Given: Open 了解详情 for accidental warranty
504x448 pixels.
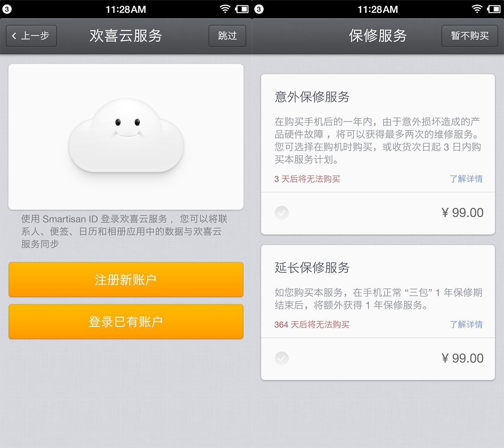Looking at the screenshot, I should (466, 179).
